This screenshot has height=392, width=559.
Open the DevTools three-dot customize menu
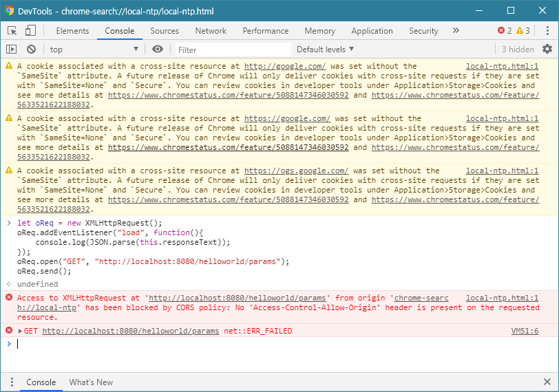click(x=547, y=31)
